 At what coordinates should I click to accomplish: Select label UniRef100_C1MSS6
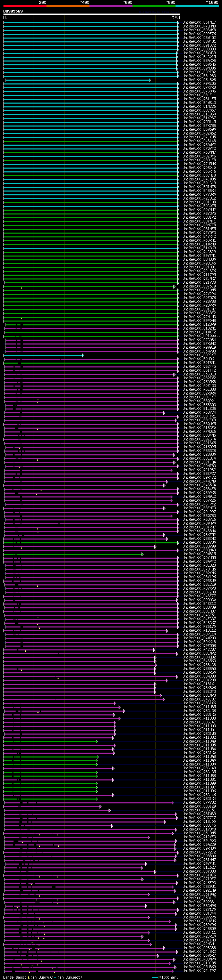click(199, 106)
